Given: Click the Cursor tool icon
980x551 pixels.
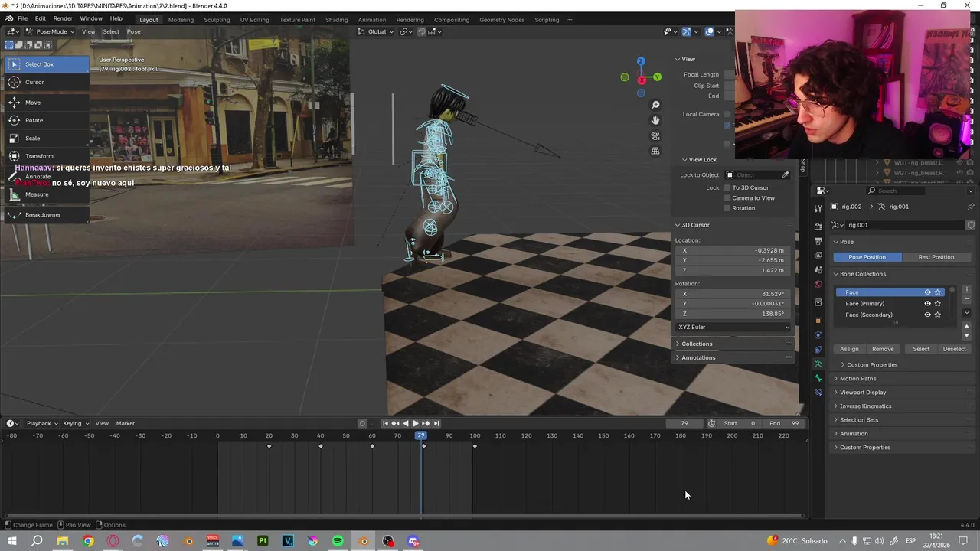Looking at the screenshot, I should 15,82.
